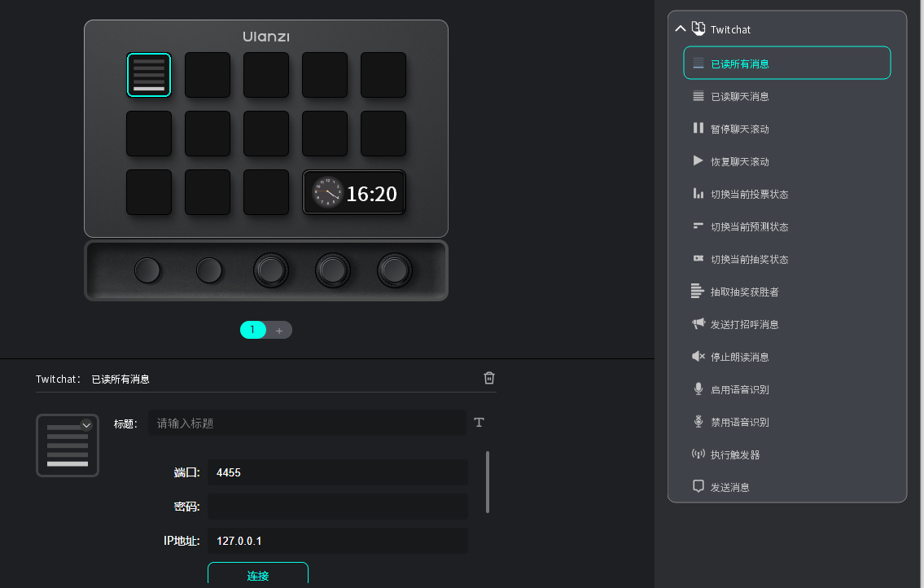Screen dimensions: 924x588
Task: Select the pause chat scroll icon (暂停聊天滚动)
Action: coord(698,129)
